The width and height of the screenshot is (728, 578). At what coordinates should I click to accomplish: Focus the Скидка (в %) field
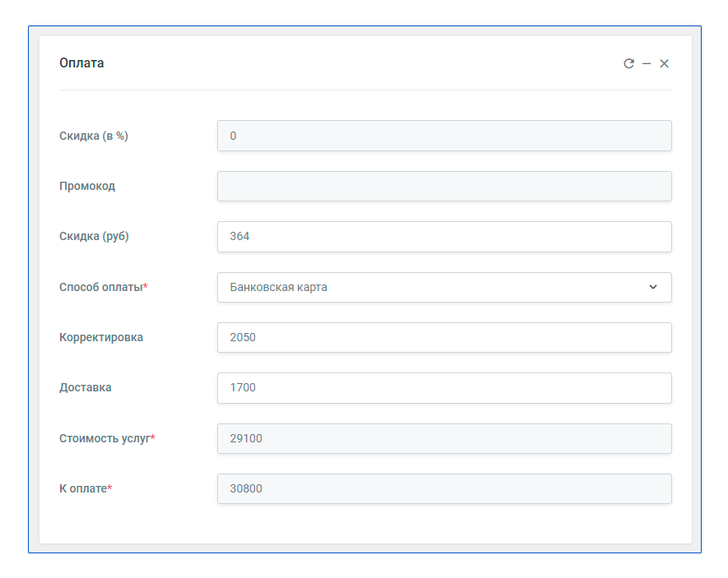point(444,136)
